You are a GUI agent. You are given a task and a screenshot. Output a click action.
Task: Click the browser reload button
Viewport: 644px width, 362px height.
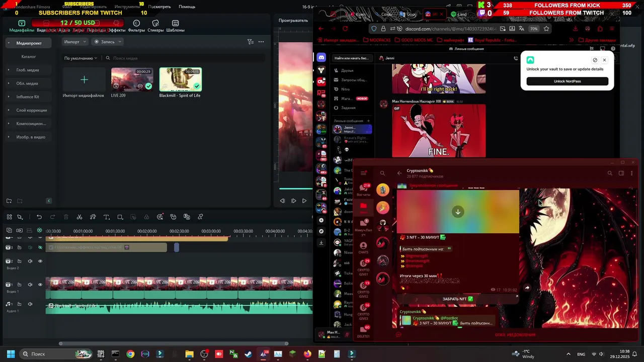[345, 29]
